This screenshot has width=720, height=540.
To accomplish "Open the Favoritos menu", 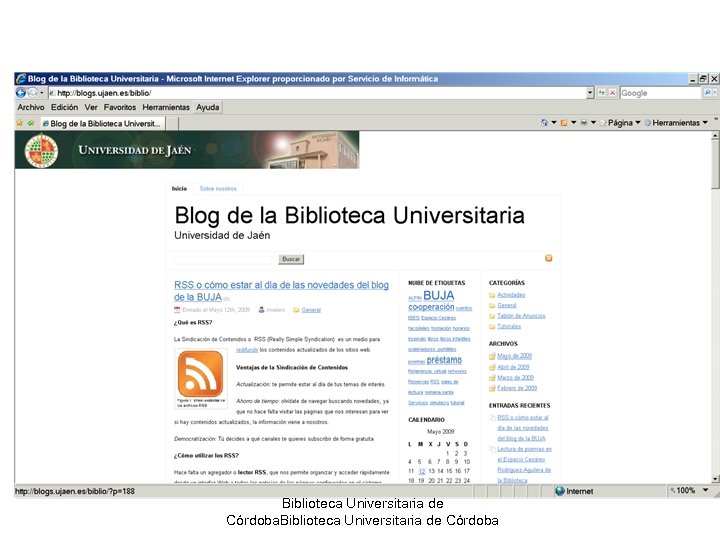I will (120, 107).
